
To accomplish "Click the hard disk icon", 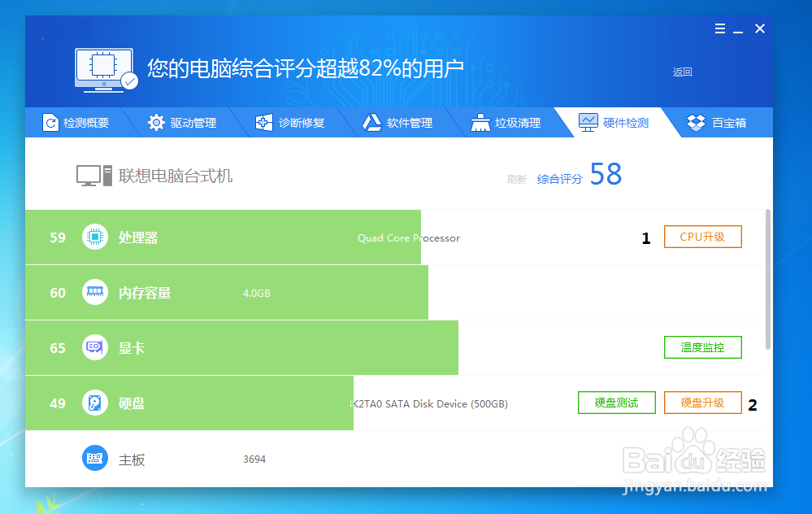I will click(95, 403).
